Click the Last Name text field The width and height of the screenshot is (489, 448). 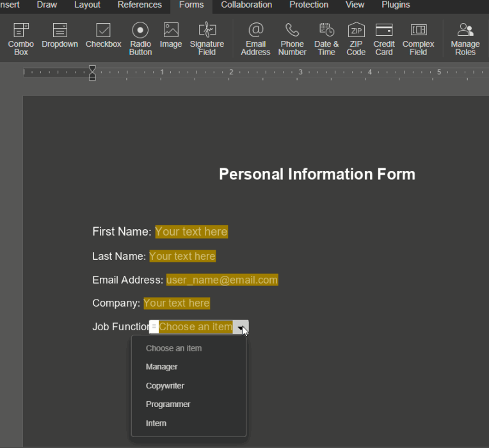tap(182, 256)
